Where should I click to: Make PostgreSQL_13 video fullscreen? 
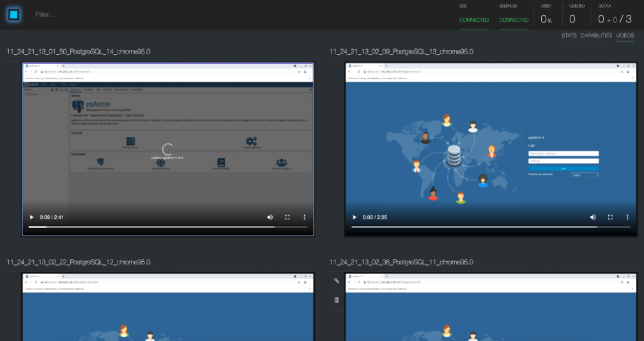pyautogui.click(x=610, y=217)
